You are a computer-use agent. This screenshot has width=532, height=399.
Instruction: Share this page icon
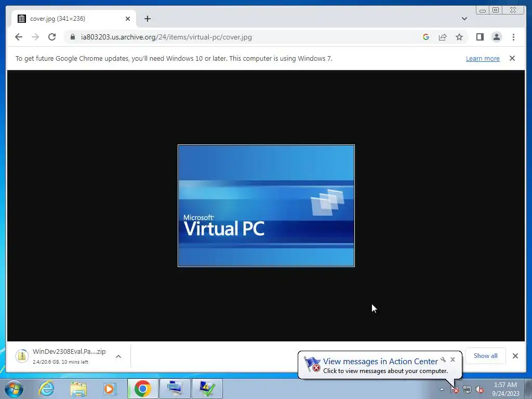443,37
